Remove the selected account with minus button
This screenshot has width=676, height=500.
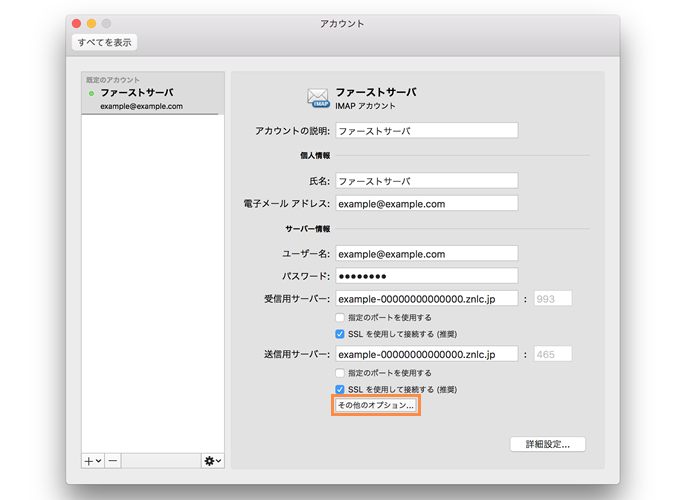pos(113,461)
